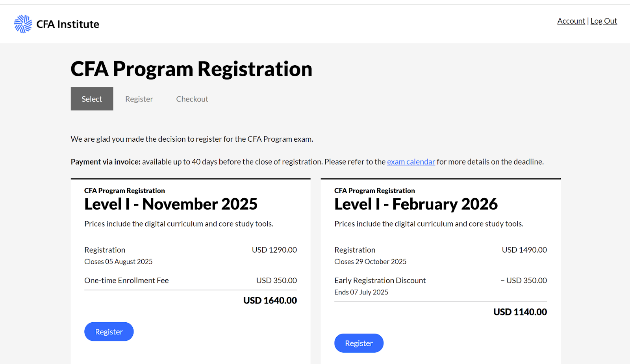Click the Level I - February 2026 heading
Image resolution: width=630 pixels, height=364 pixels.
pyautogui.click(x=416, y=204)
